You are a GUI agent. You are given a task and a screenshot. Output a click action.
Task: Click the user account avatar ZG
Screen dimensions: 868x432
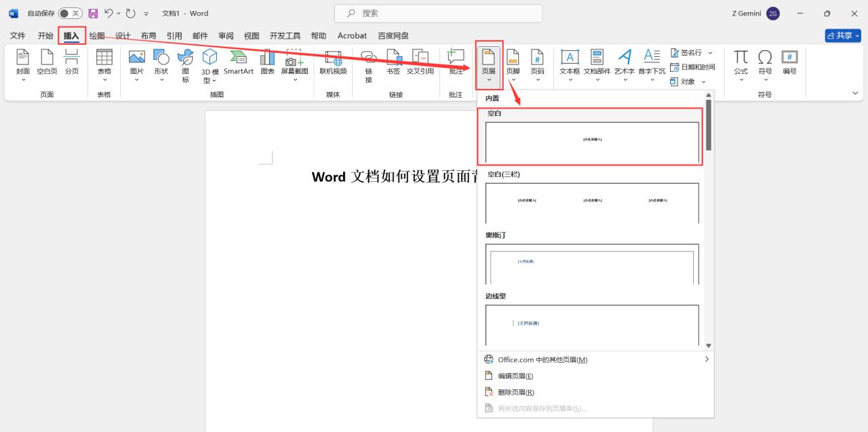tap(773, 14)
